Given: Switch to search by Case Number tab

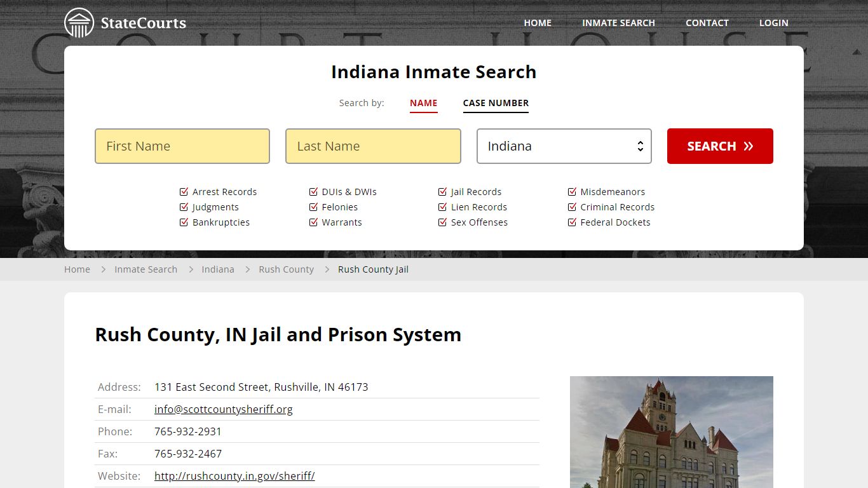Looking at the screenshot, I should [x=496, y=103].
